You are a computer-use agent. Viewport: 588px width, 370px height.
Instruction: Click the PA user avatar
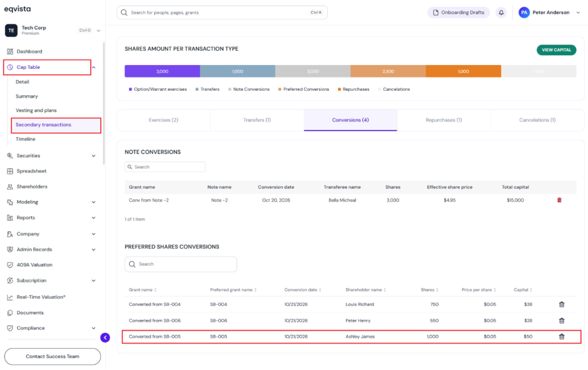pyautogui.click(x=524, y=13)
